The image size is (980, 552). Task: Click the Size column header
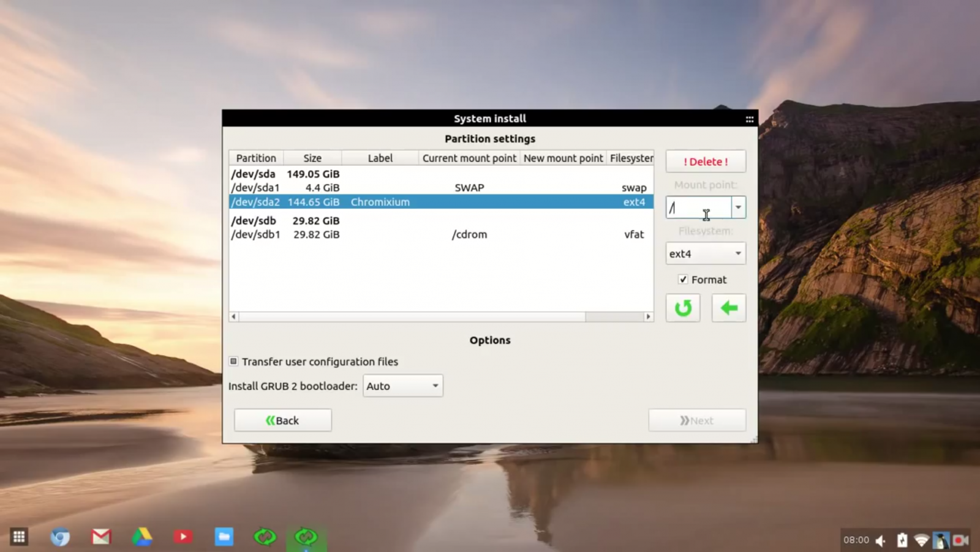(312, 158)
